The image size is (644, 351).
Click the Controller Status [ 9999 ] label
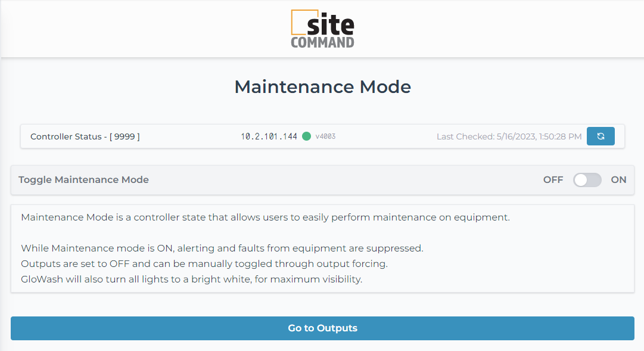pos(85,136)
